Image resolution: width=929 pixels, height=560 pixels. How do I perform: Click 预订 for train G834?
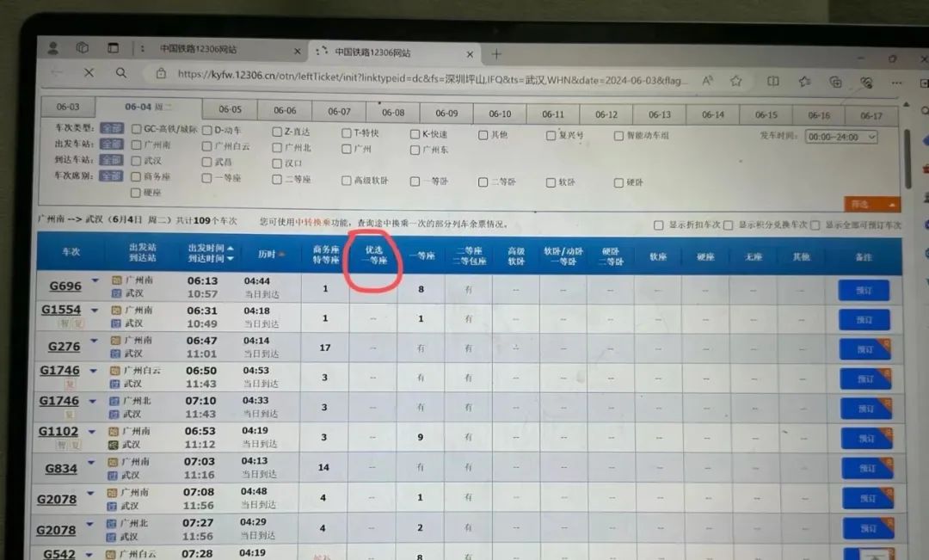click(868, 468)
